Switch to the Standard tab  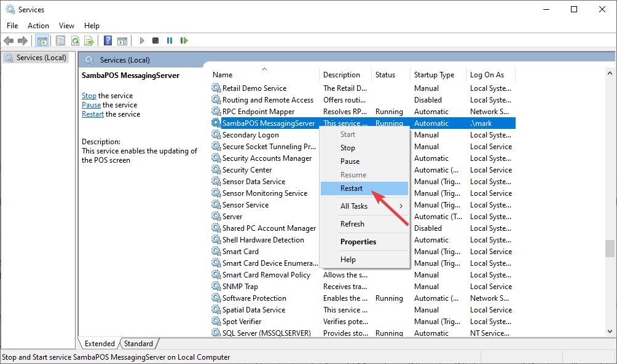pyautogui.click(x=138, y=344)
